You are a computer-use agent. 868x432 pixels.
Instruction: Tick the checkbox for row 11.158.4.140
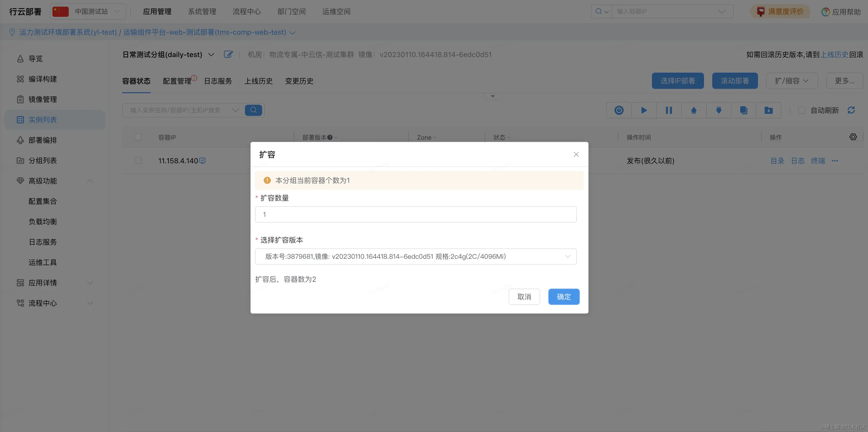(x=138, y=161)
